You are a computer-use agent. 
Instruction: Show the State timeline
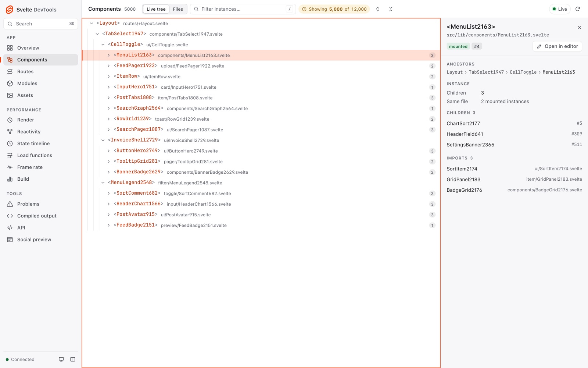coord(41,144)
